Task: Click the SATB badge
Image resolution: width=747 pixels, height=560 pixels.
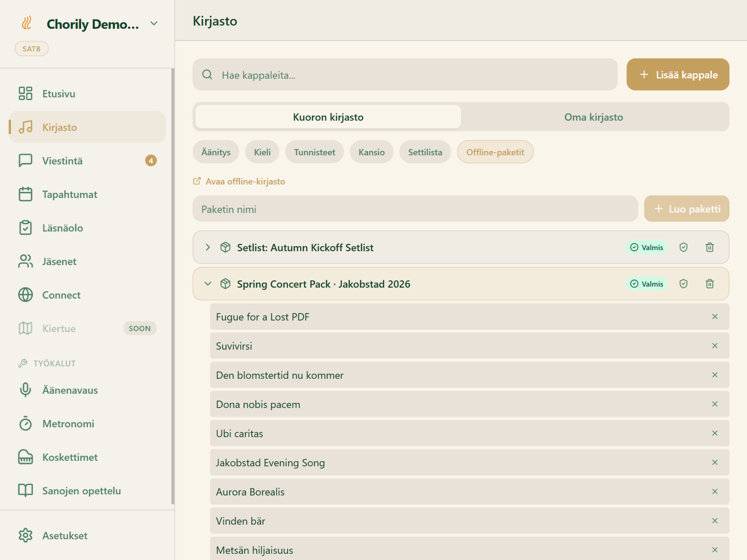Action: [32, 49]
